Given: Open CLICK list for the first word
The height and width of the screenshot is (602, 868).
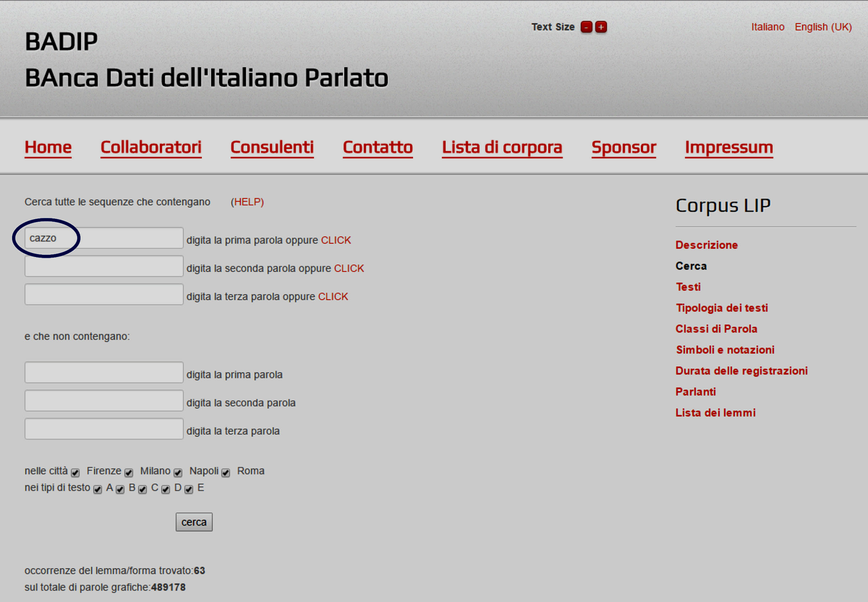Looking at the screenshot, I should click(335, 240).
